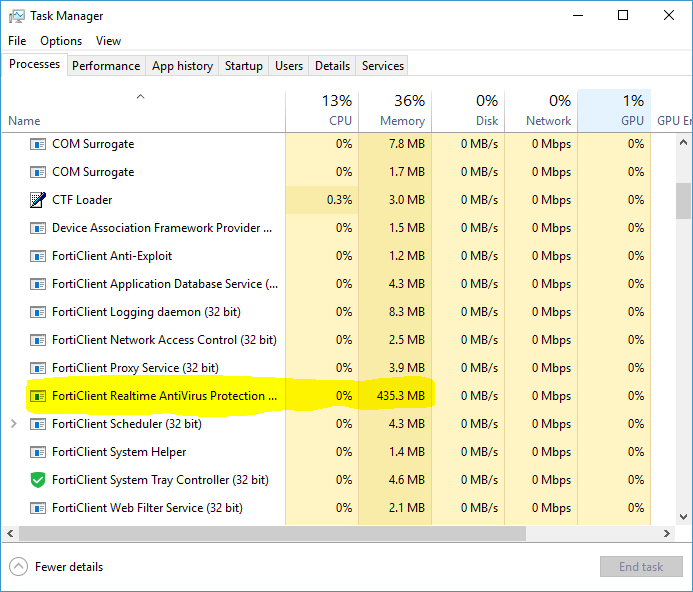Click the FortiClient Proxy Service icon
This screenshot has width=693, height=592.
38,368
